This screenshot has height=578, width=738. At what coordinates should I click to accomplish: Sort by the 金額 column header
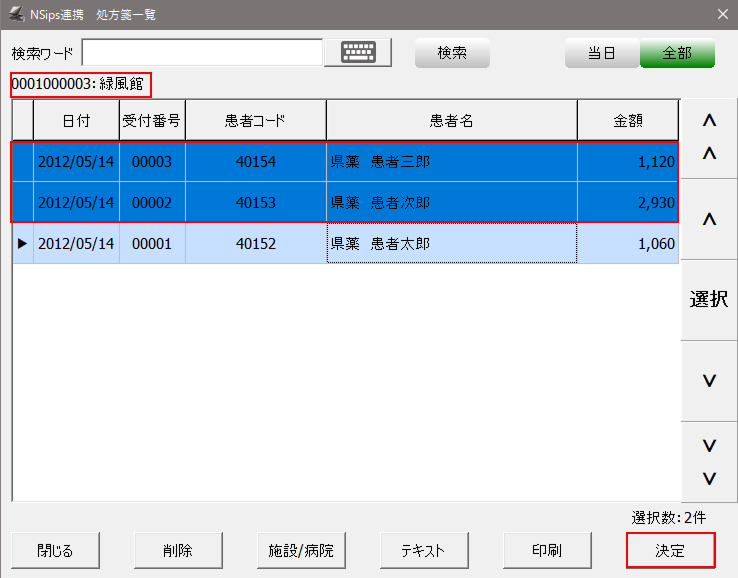click(627, 121)
